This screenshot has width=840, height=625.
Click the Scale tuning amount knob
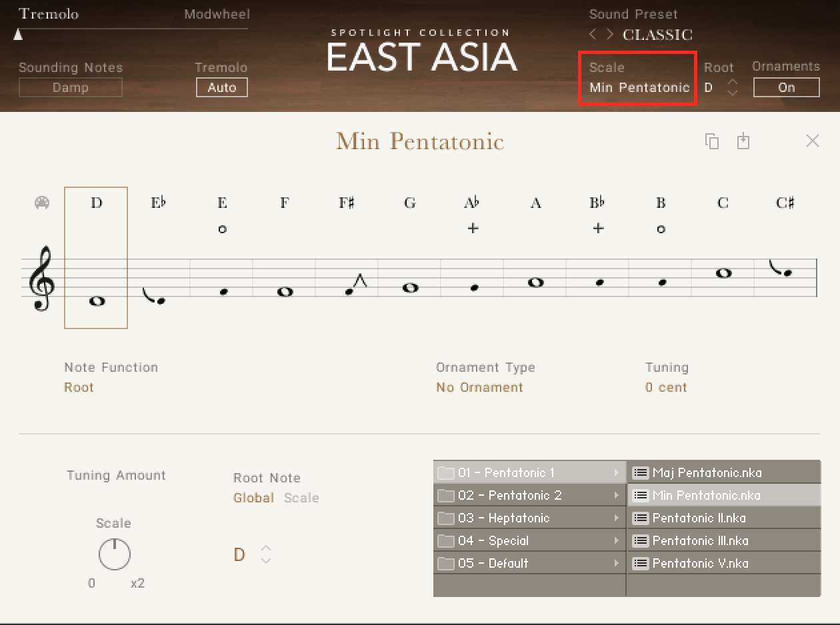(x=115, y=554)
